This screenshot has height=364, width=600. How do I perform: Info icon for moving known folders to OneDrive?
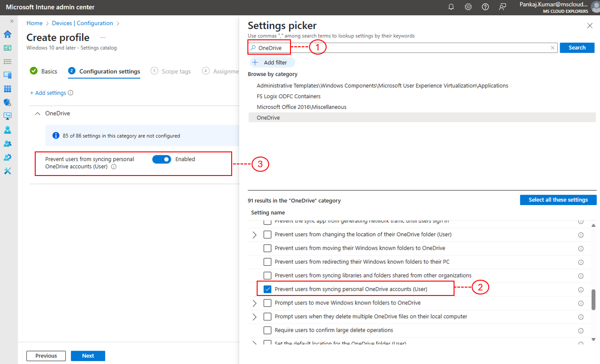point(581,249)
